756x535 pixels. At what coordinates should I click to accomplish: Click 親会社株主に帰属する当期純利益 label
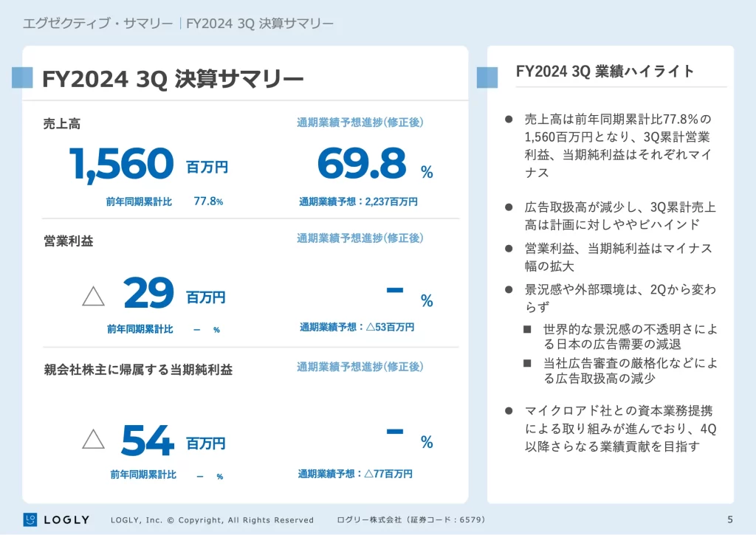[x=138, y=370]
